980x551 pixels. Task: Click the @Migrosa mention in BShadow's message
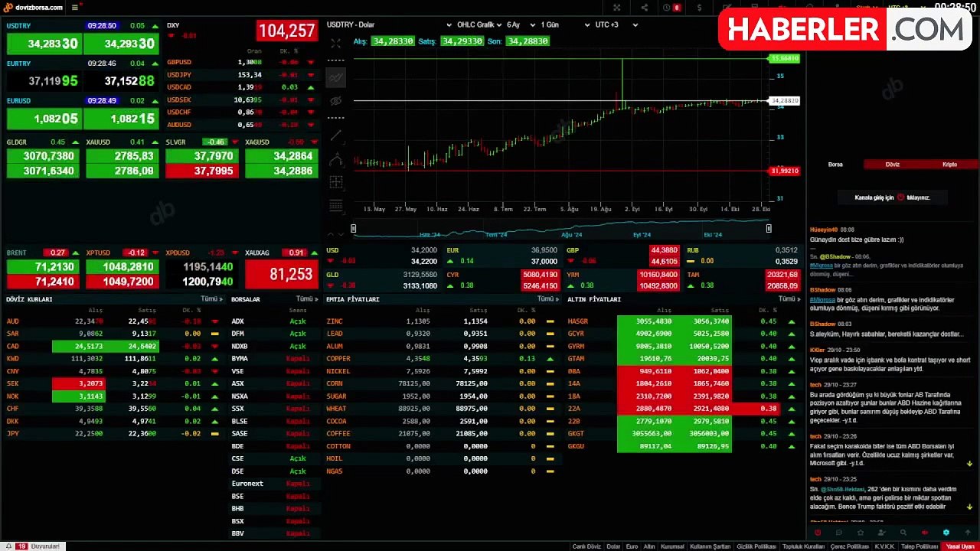click(x=822, y=299)
